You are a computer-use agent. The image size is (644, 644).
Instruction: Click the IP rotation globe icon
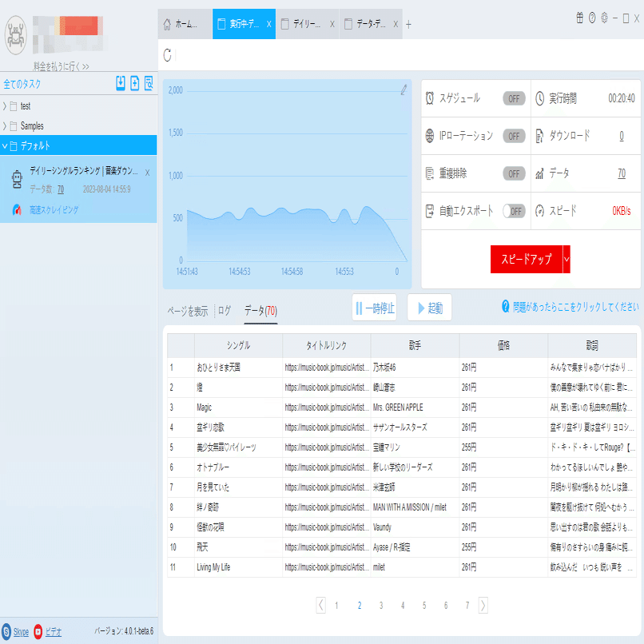(430, 136)
